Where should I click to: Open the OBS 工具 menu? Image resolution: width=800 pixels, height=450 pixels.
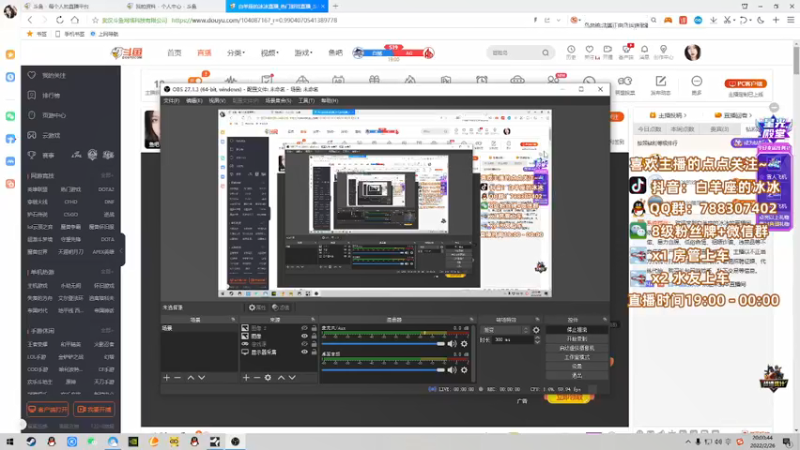tap(306, 101)
